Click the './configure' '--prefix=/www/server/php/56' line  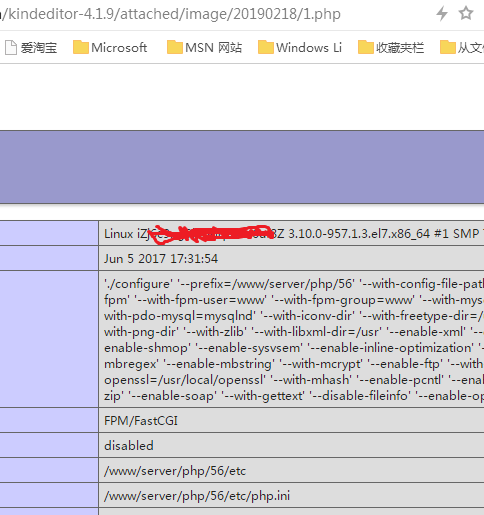[294, 284]
